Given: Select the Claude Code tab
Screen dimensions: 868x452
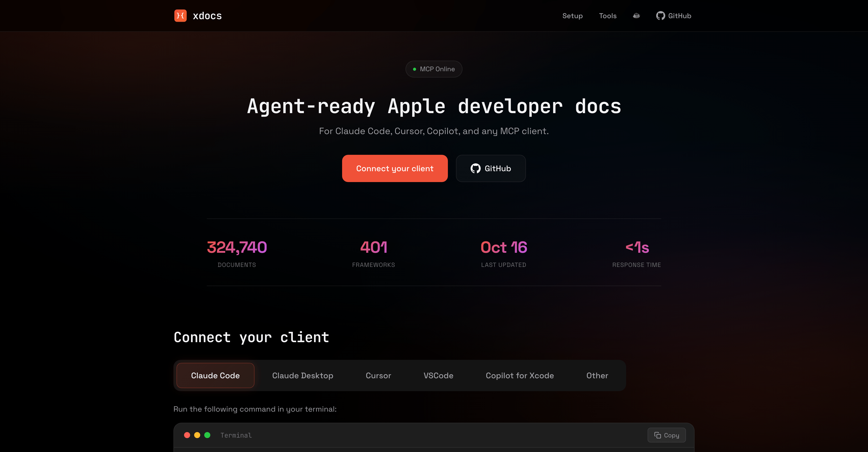Looking at the screenshot, I should 215,375.
